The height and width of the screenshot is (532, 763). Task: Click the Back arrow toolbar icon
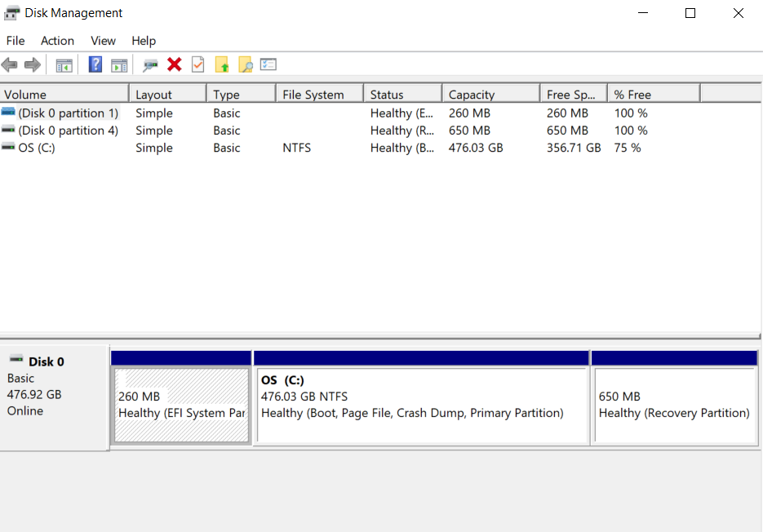pos(10,64)
